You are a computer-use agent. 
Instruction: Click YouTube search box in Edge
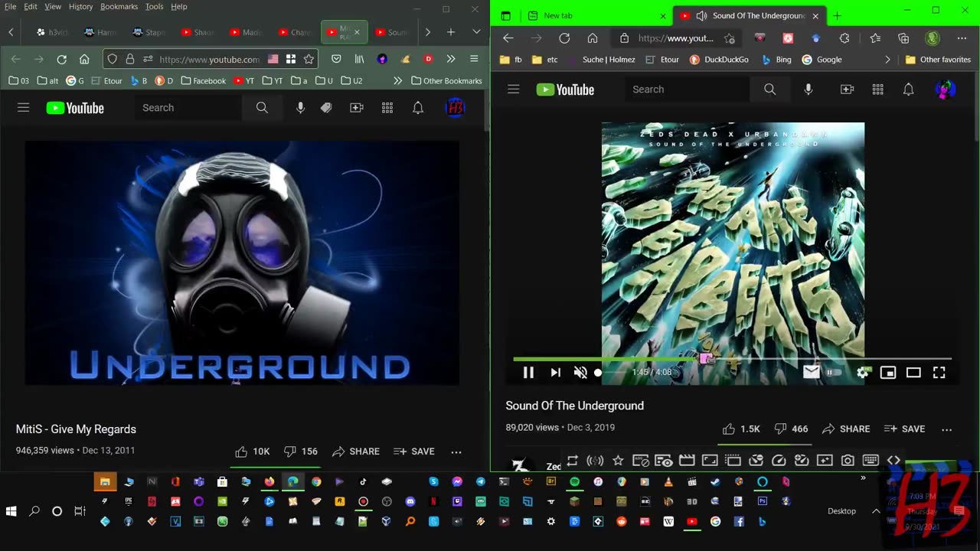(x=688, y=90)
